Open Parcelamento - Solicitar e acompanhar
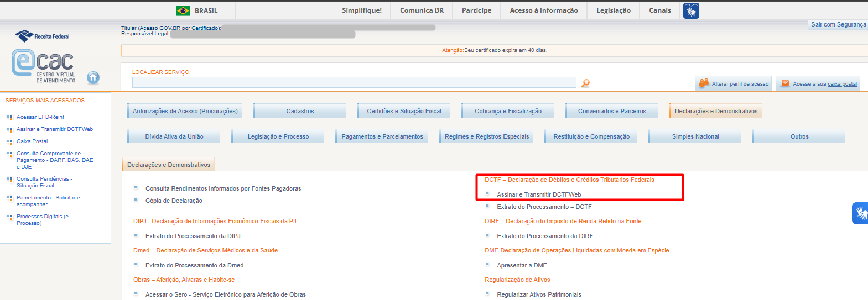868x300 pixels. pos(48,201)
